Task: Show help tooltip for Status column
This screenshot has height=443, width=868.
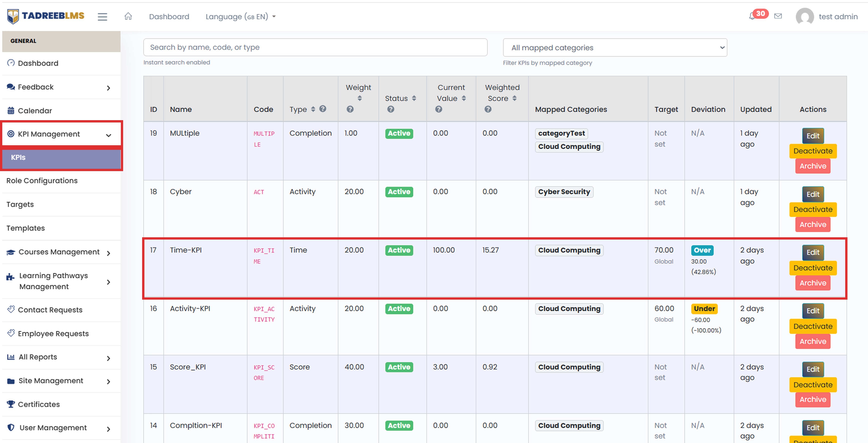Action: (x=390, y=109)
